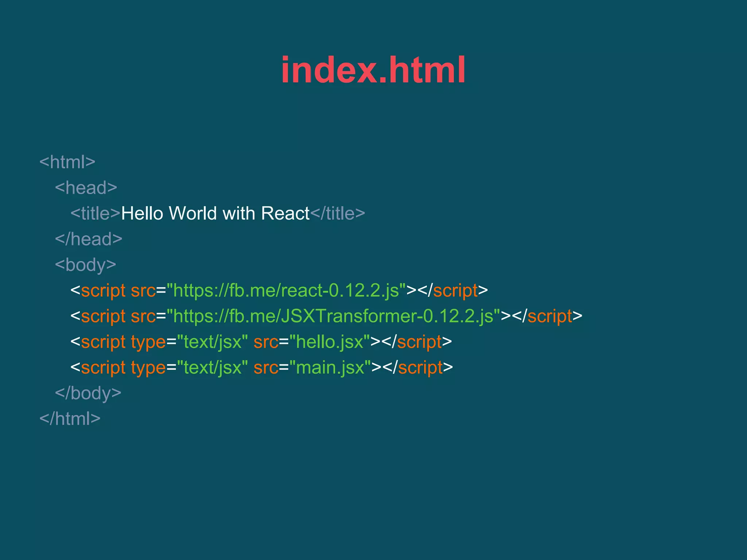The width and height of the screenshot is (747, 560).
Task: Click closing script keyword on JSXTransformer line
Action: coord(550,316)
